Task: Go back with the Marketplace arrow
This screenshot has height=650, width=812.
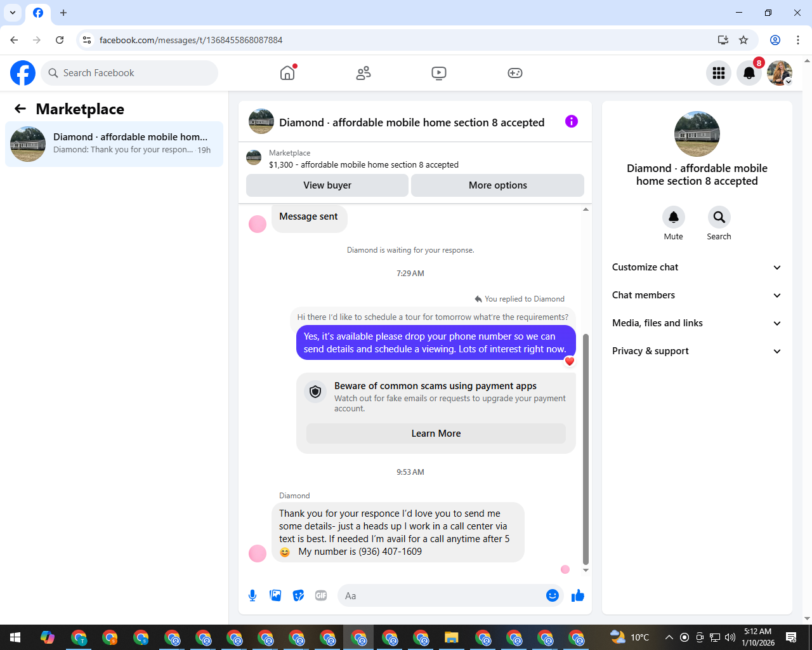Action: pos(20,109)
